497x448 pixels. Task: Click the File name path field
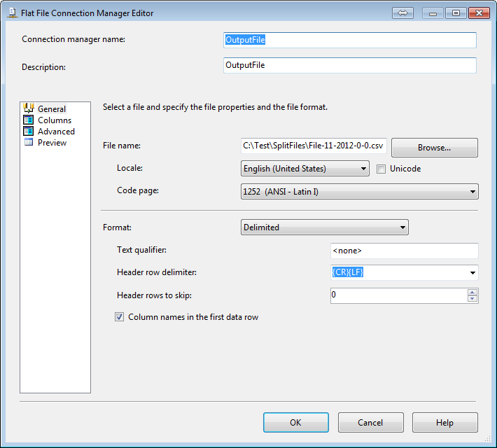click(x=314, y=146)
